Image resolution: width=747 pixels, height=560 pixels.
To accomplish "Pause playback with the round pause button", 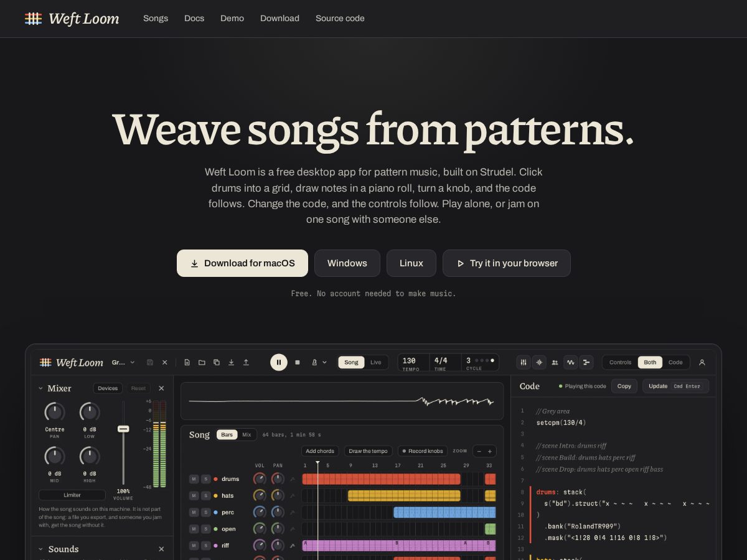I will [279, 362].
